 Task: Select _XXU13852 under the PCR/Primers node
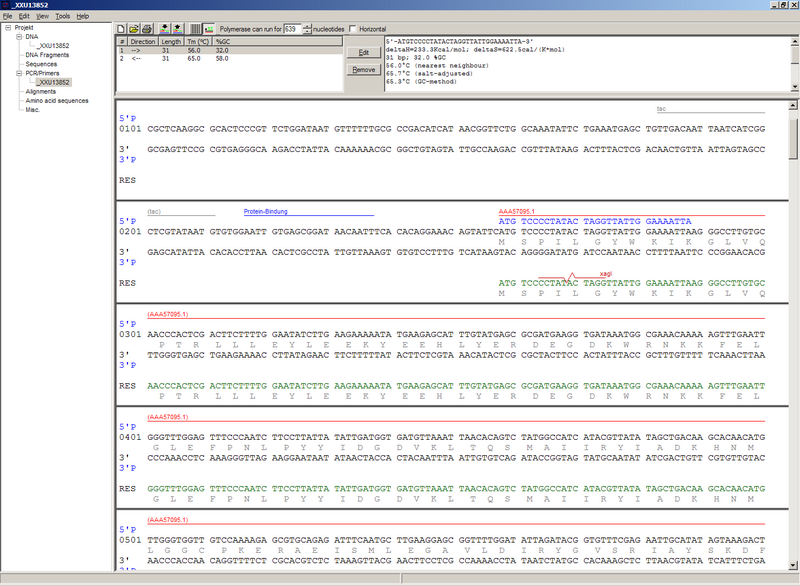53,83
